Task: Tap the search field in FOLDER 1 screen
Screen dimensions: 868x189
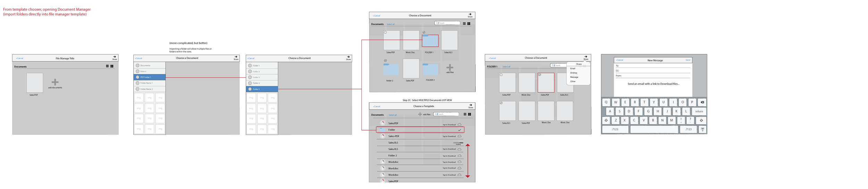Action: [x=558, y=65]
